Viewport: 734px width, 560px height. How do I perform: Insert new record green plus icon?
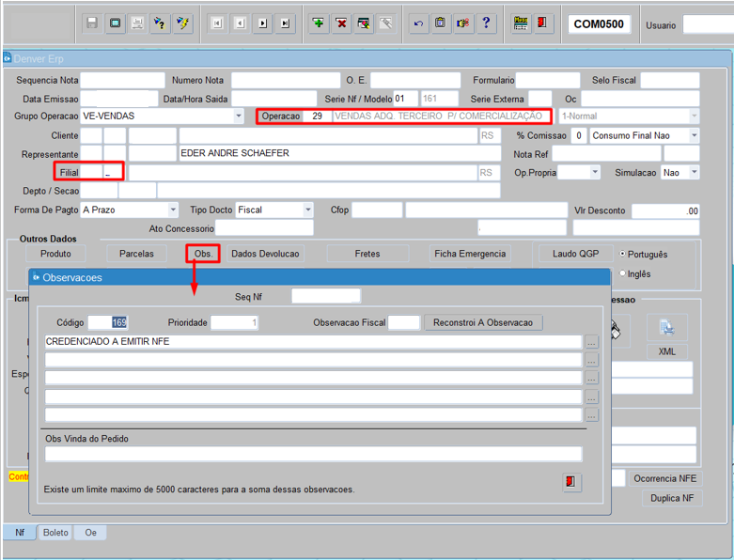click(x=319, y=23)
